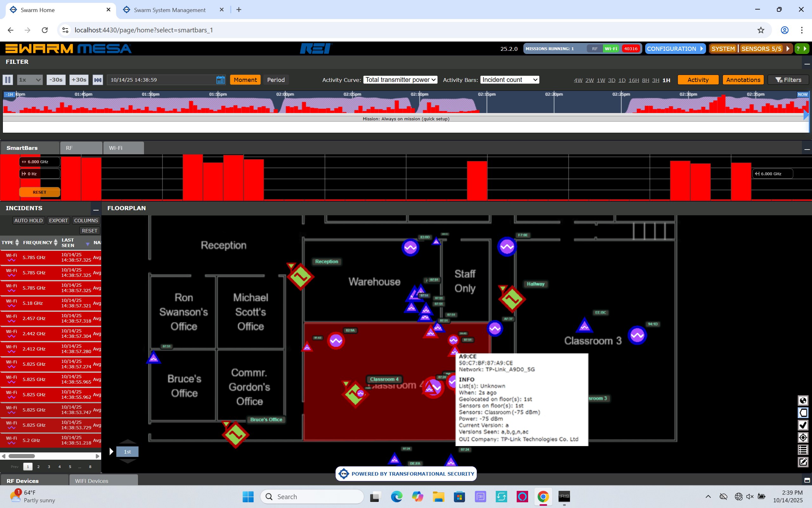Expand the green help menu

(x=802, y=49)
